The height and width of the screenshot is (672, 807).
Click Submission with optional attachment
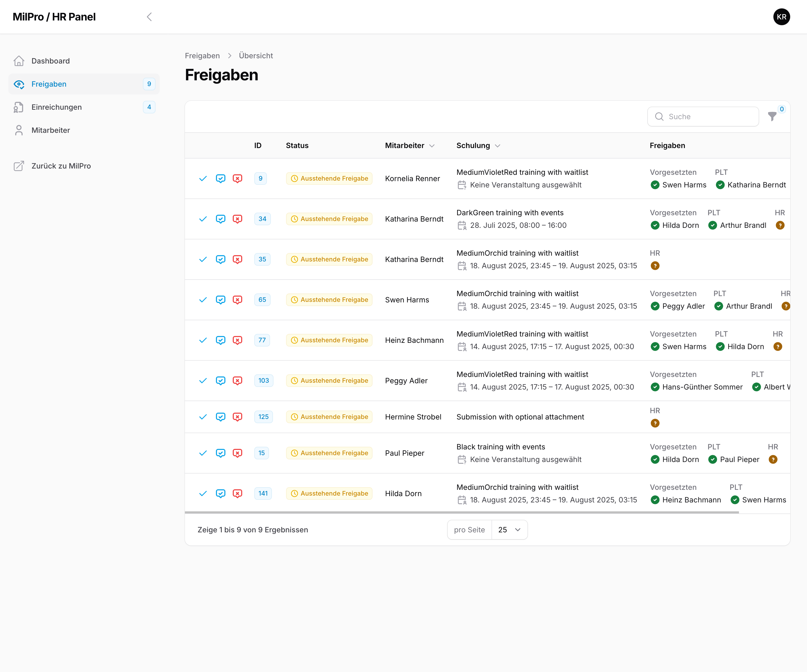(x=520, y=417)
